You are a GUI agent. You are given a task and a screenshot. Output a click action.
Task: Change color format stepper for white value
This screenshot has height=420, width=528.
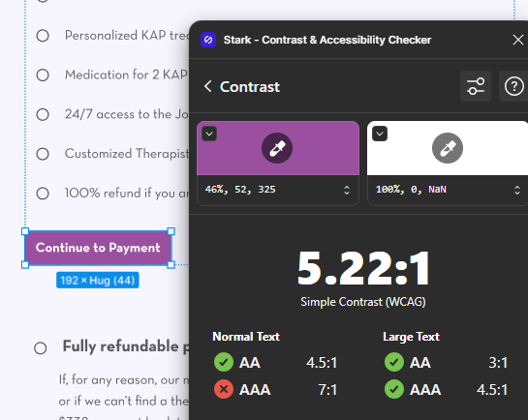pyautogui.click(x=517, y=191)
